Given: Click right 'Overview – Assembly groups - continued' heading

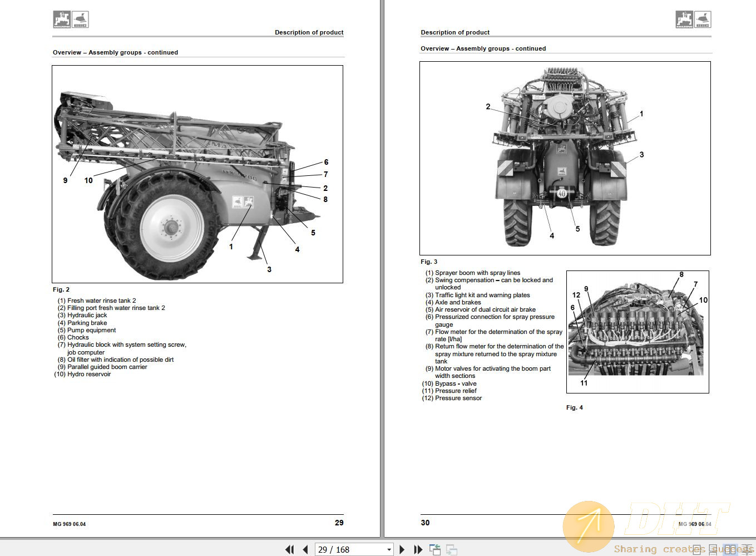Looking at the screenshot, I should (x=483, y=48).
